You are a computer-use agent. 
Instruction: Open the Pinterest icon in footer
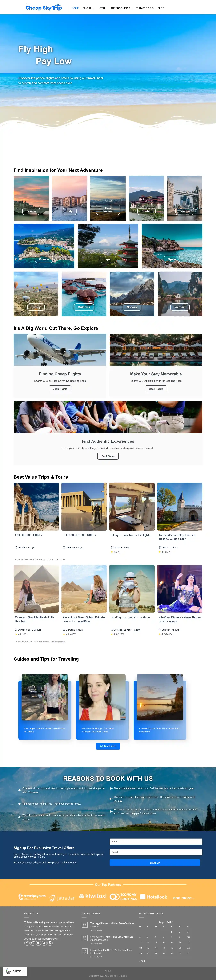tap(50, 943)
